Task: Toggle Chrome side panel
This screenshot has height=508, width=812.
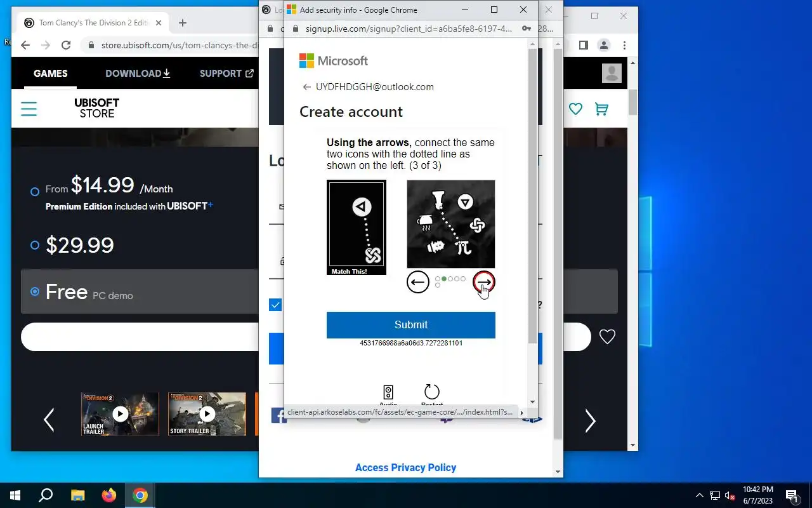Action: pyautogui.click(x=584, y=45)
